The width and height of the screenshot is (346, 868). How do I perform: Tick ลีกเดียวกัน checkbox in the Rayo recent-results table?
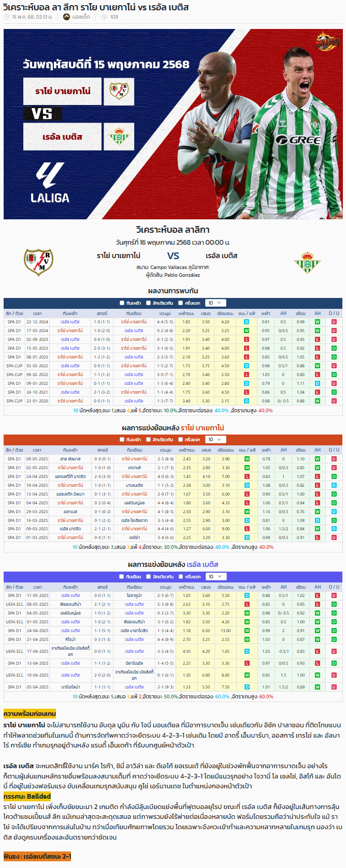(x=149, y=440)
